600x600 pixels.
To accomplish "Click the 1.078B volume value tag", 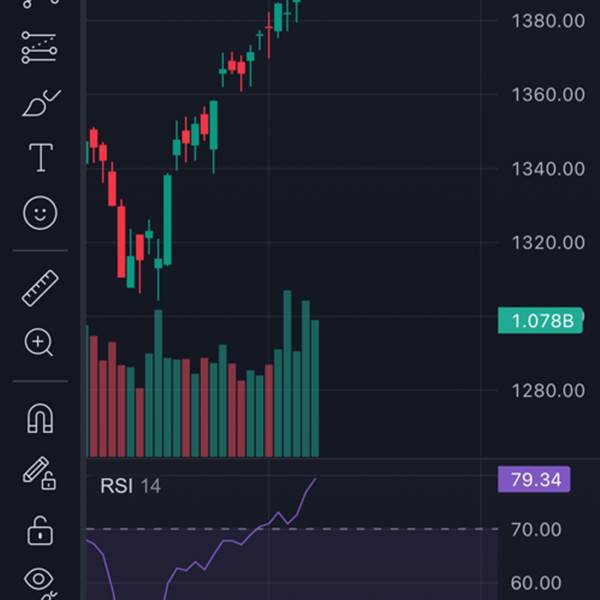I will pyautogui.click(x=540, y=320).
